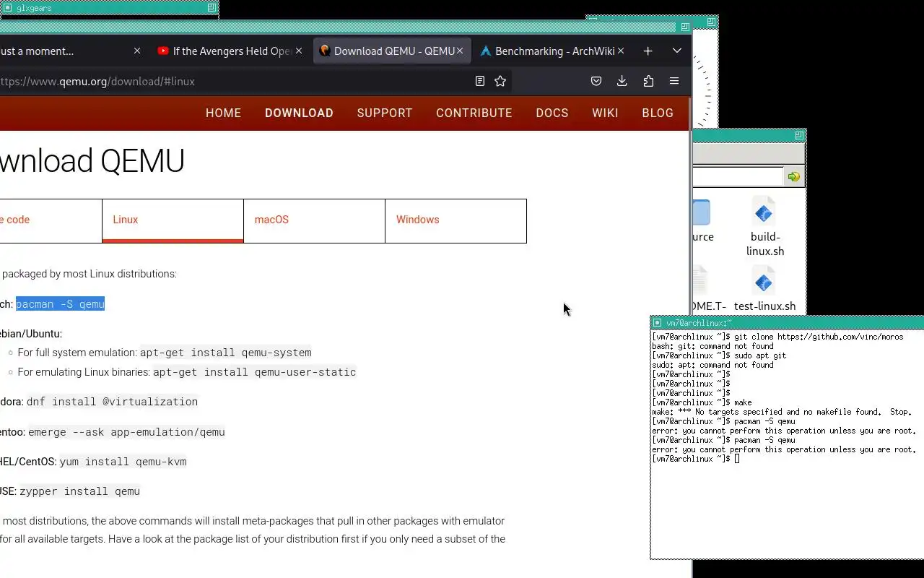The width and height of the screenshot is (924, 578).
Task: Close the Just a moment tab
Action: coord(137,51)
